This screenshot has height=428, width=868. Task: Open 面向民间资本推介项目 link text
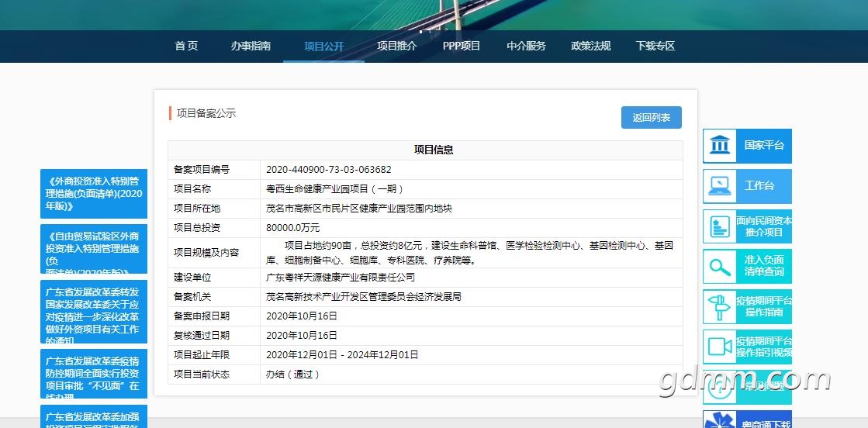point(764,226)
